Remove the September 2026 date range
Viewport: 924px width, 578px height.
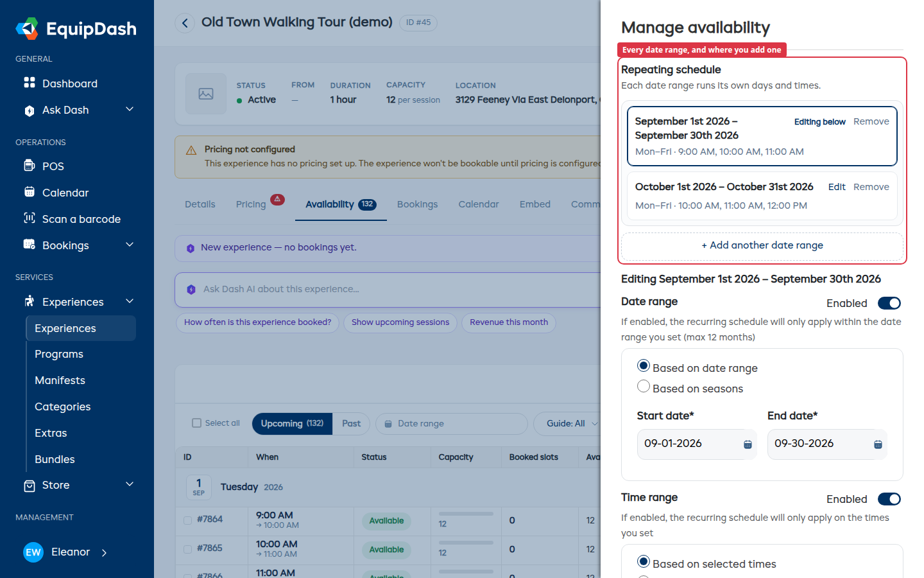point(871,121)
